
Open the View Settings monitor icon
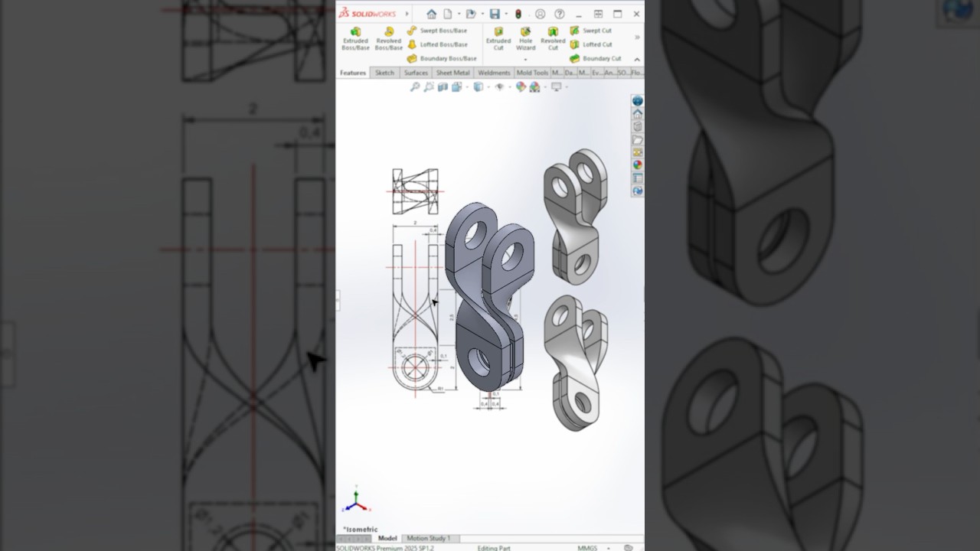(x=556, y=87)
